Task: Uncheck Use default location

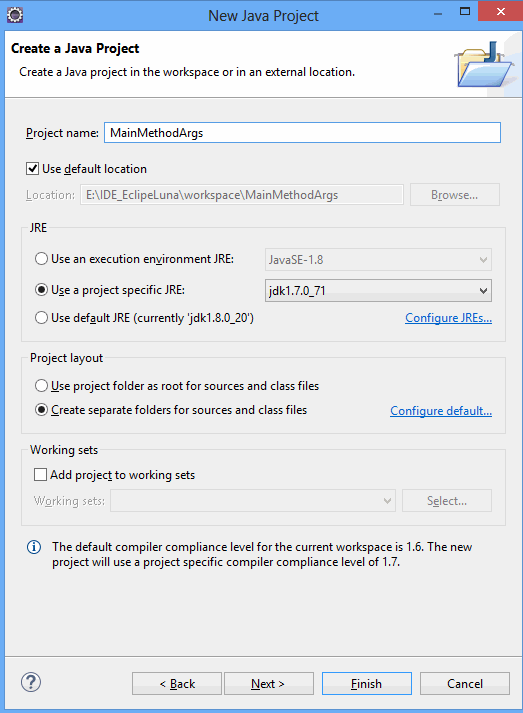Action: point(32,169)
